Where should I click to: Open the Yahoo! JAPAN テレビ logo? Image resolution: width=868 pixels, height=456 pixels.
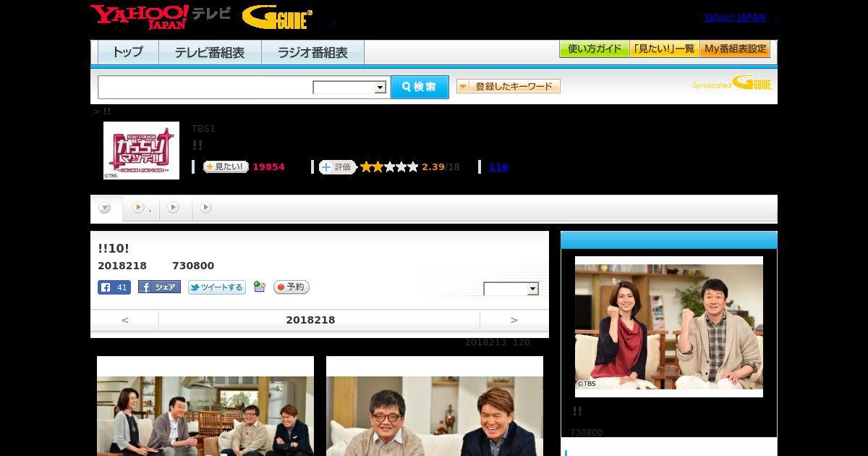click(161, 17)
